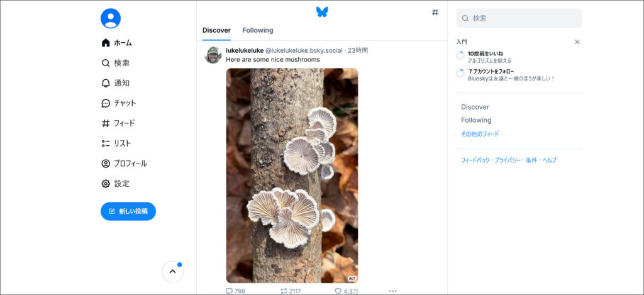This screenshot has width=644, height=295.
Task: Click the Bluesky butterfly logo
Action: tap(322, 12)
